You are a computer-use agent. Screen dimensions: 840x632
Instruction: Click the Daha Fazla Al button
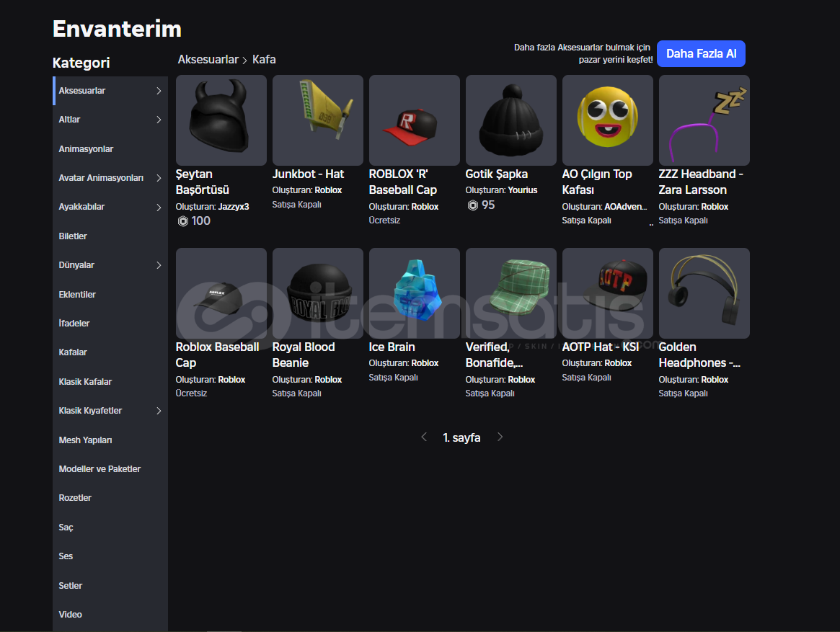point(701,53)
